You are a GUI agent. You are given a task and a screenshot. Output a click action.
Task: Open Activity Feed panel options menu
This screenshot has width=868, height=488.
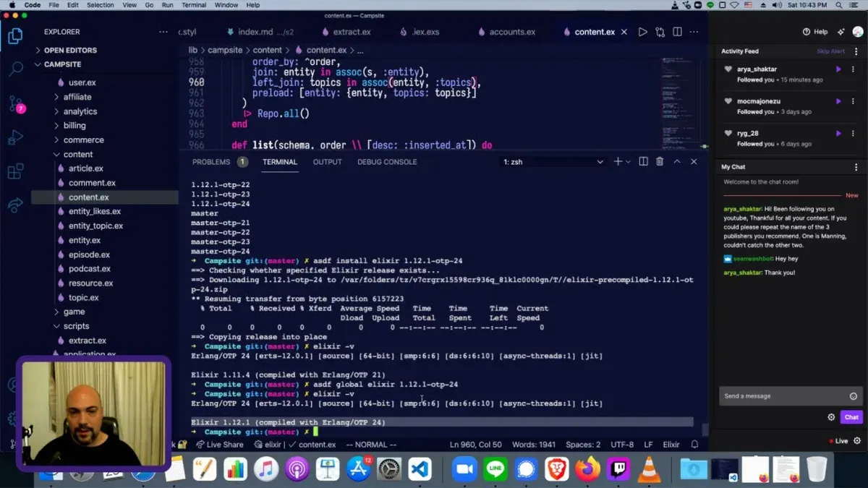click(x=856, y=51)
